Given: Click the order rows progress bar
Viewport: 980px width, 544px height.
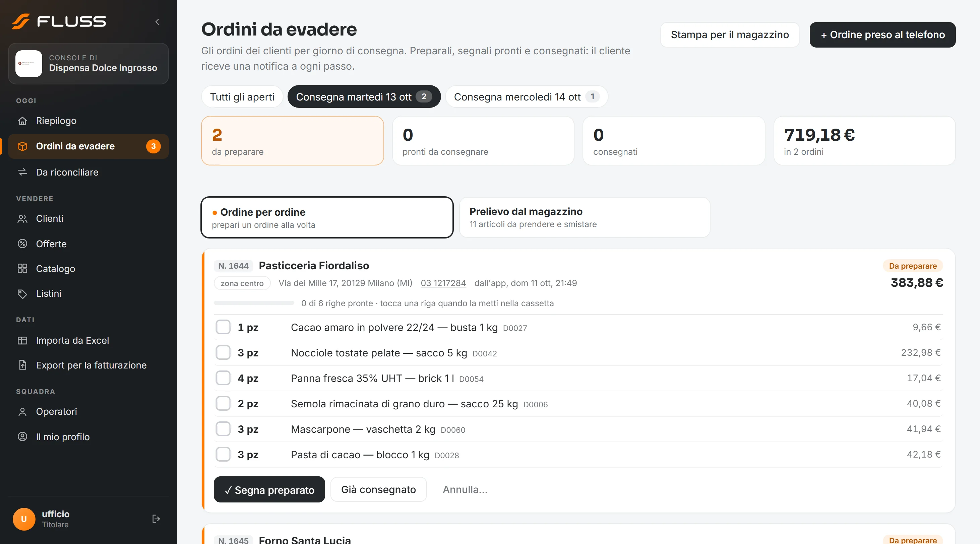Looking at the screenshot, I should pyautogui.click(x=254, y=303).
